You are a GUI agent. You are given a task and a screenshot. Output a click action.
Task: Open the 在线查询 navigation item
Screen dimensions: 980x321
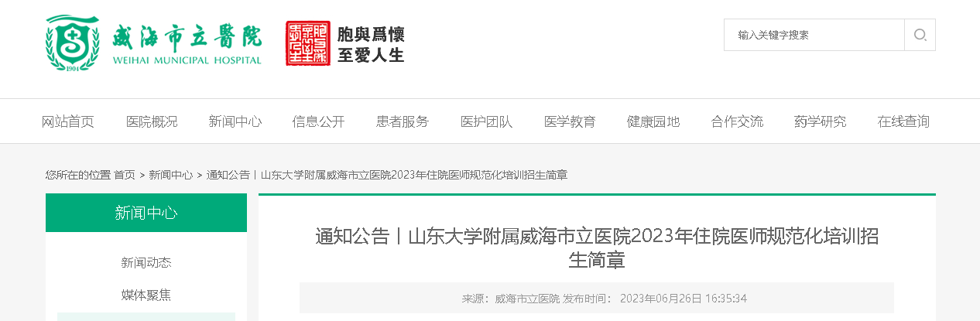click(904, 121)
